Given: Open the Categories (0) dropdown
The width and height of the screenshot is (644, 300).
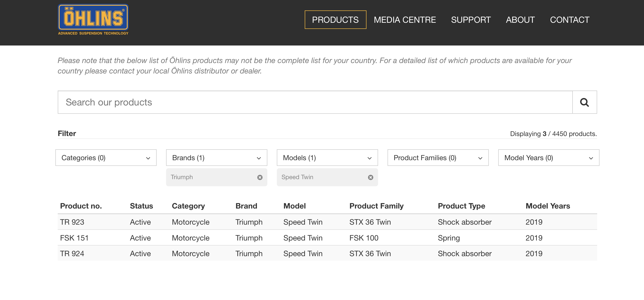Looking at the screenshot, I should click(x=106, y=158).
